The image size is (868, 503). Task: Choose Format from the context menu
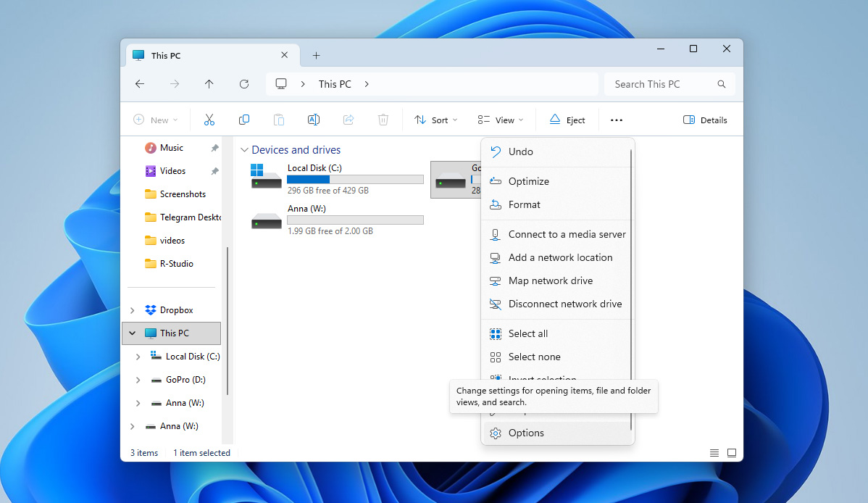[525, 204]
